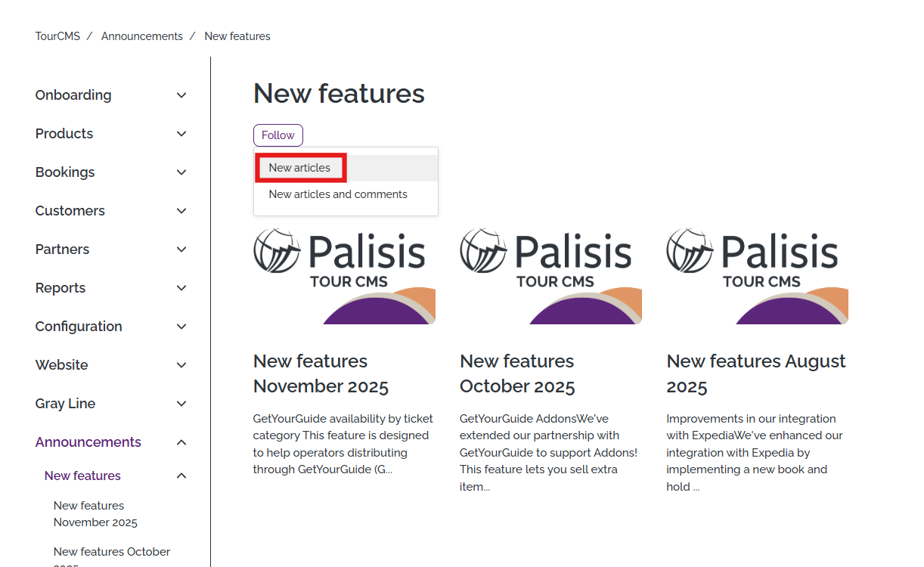Open Gray Line in sidebar
The height and width of the screenshot is (567, 924).
click(65, 404)
